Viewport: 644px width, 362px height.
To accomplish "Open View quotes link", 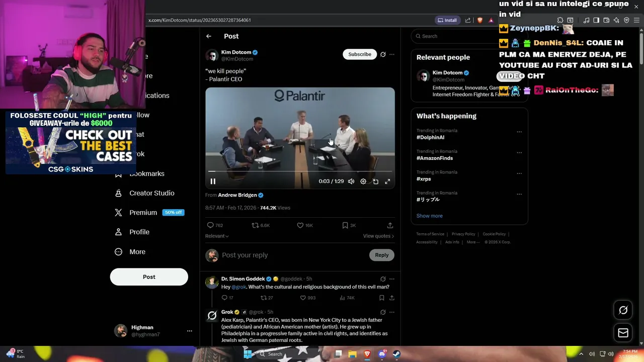I will click(x=378, y=236).
